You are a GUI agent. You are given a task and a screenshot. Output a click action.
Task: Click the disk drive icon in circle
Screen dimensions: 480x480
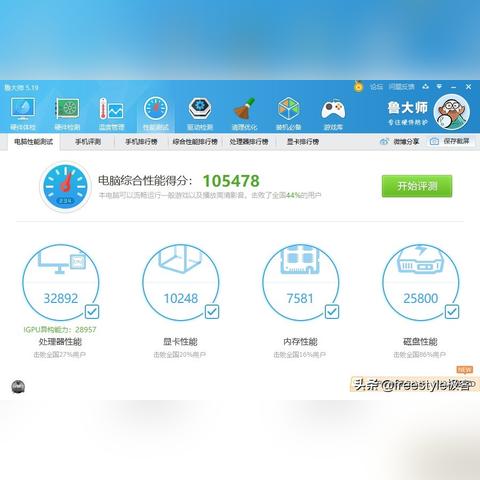pyautogui.click(x=421, y=259)
